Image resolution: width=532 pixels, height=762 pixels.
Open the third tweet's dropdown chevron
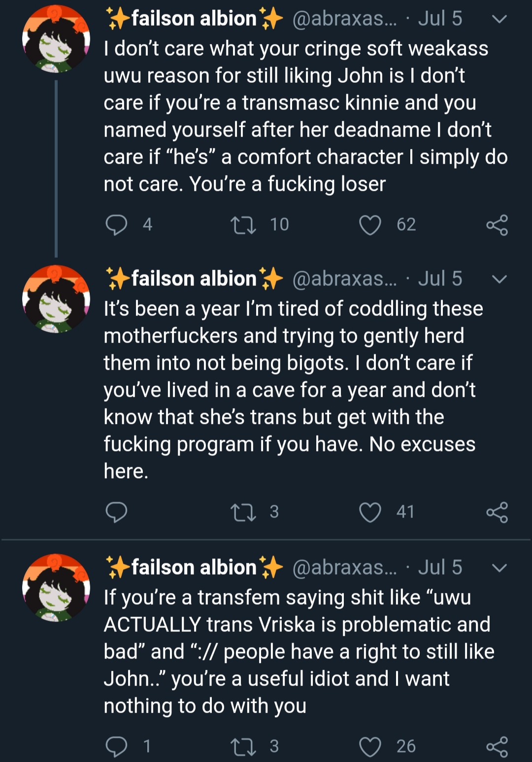(499, 568)
